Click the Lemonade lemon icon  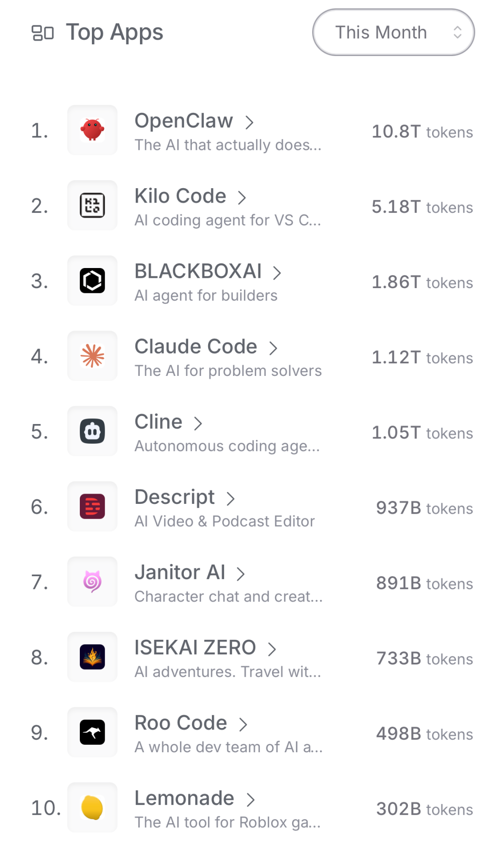[92, 807]
